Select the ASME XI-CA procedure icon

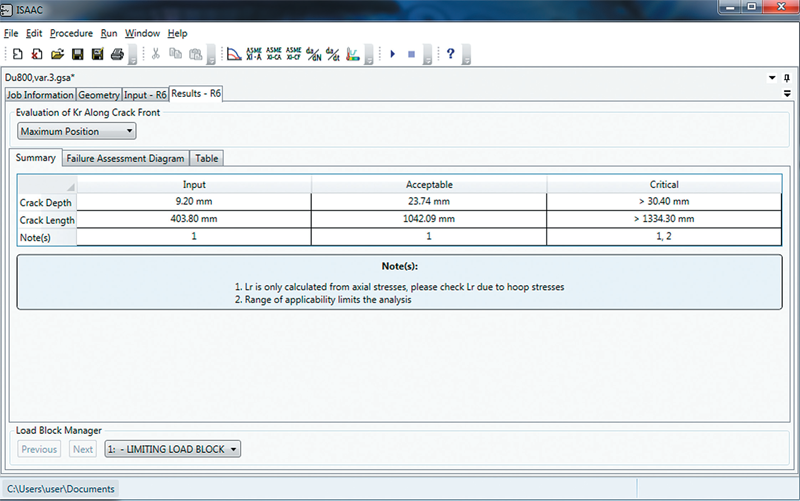[x=274, y=54]
